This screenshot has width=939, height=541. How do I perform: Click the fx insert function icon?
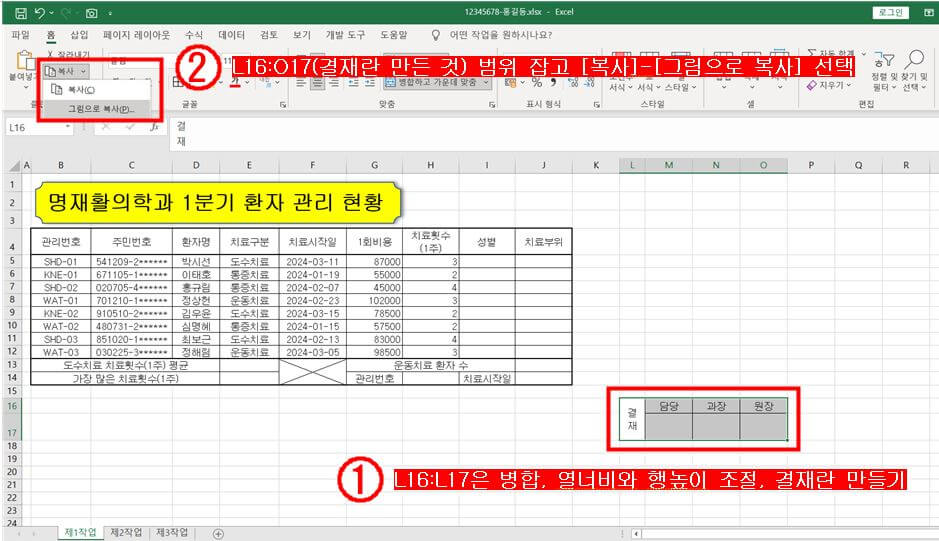tap(154, 127)
